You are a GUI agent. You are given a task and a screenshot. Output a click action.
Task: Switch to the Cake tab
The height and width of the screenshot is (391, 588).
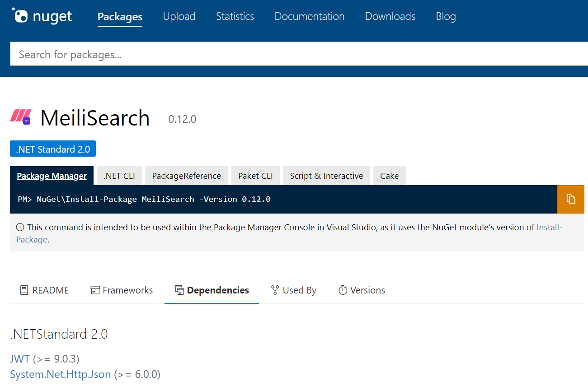click(x=389, y=176)
